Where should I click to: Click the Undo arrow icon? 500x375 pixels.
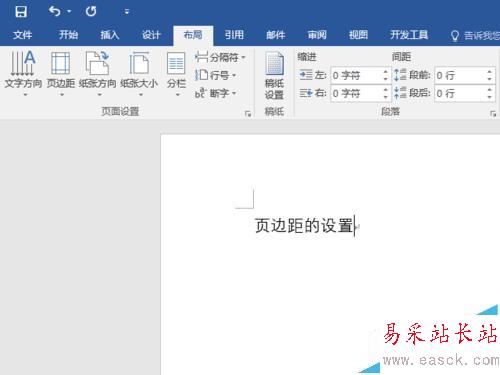click(55, 11)
